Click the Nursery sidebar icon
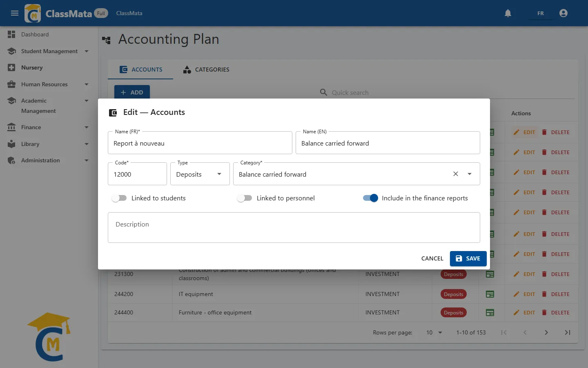Image resolution: width=588 pixels, height=368 pixels. (11, 67)
